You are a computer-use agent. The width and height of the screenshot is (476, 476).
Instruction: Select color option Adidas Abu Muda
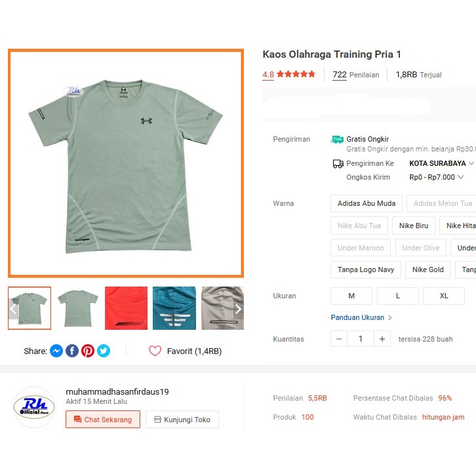(366, 203)
